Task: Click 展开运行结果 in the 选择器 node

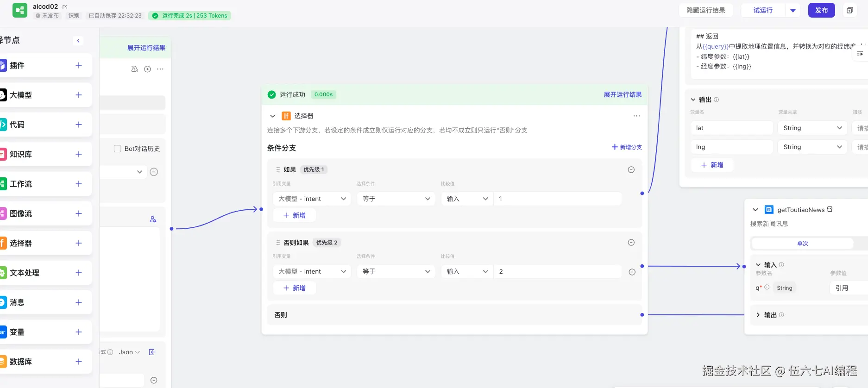Action: tap(623, 94)
